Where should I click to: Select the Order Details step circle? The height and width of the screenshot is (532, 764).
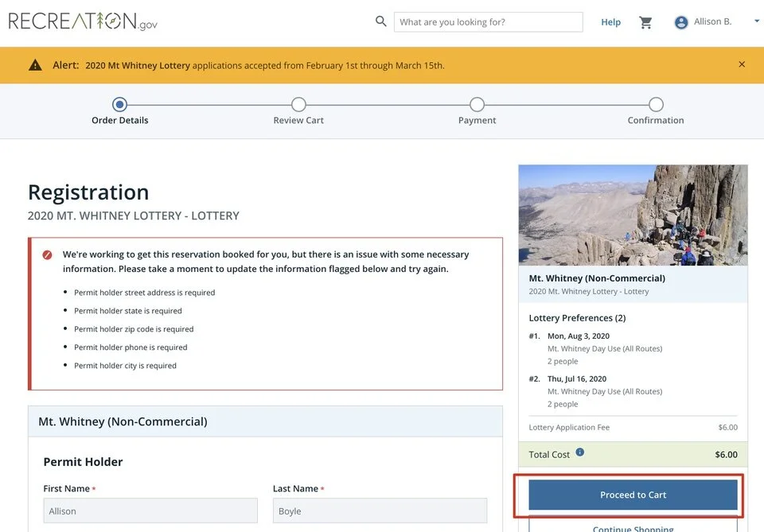(119, 104)
